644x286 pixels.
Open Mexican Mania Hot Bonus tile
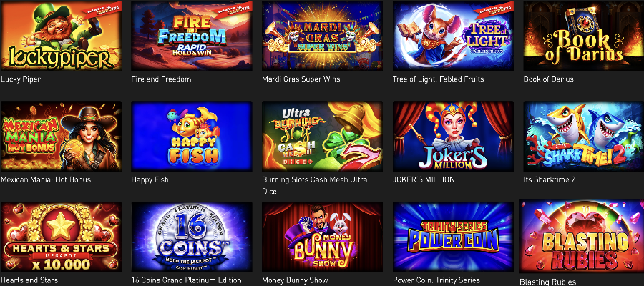click(x=61, y=137)
